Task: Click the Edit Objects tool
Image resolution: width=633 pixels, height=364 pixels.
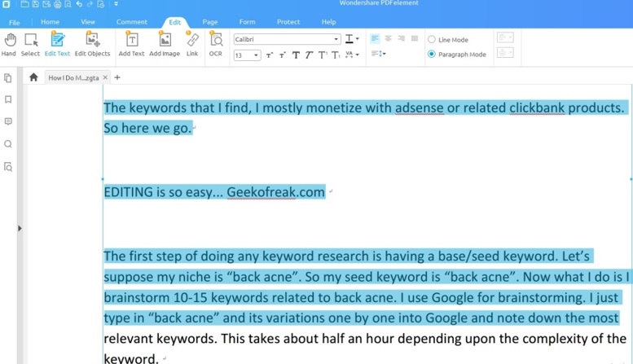Action: pyautogui.click(x=92, y=44)
